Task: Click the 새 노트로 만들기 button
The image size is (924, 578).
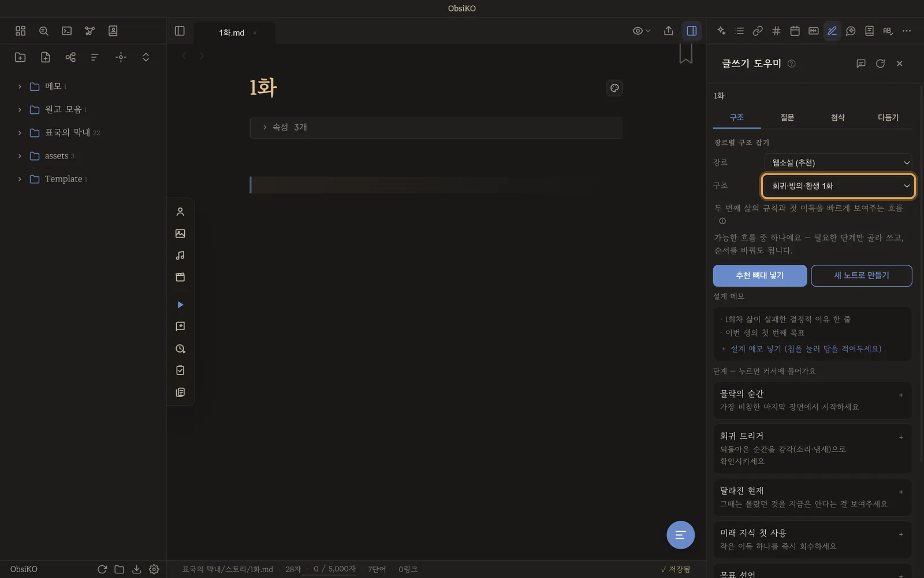Action: 862,276
